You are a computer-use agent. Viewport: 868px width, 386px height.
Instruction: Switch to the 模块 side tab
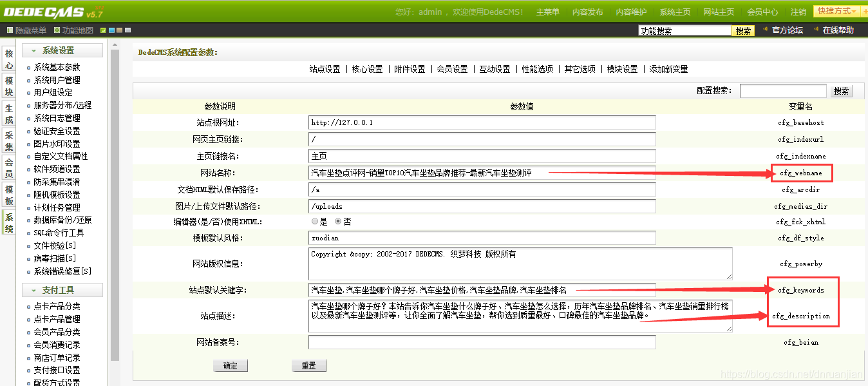[x=9, y=86]
